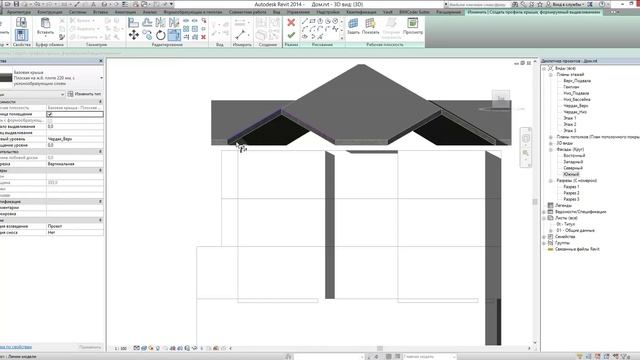Open the Аннотации ribbon tab
640x360 pixels.
point(125,12)
